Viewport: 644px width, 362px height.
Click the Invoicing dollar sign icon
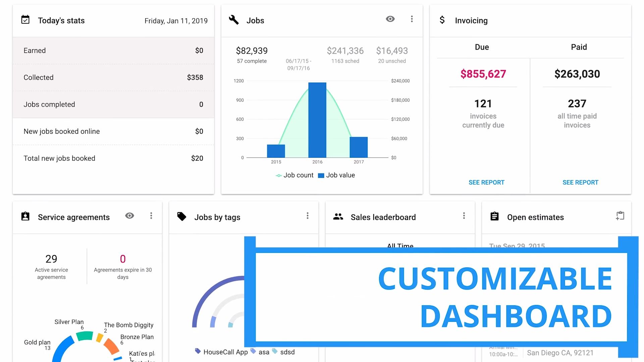(x=442, y=20)
